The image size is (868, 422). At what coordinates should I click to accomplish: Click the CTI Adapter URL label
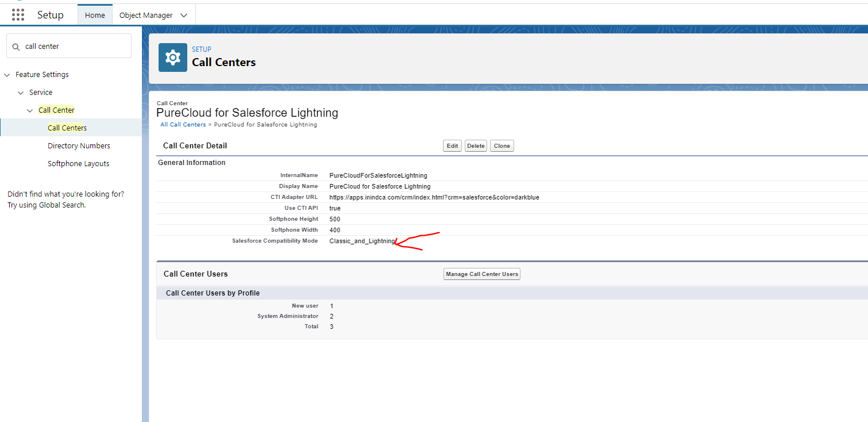[x=294, y=197]
